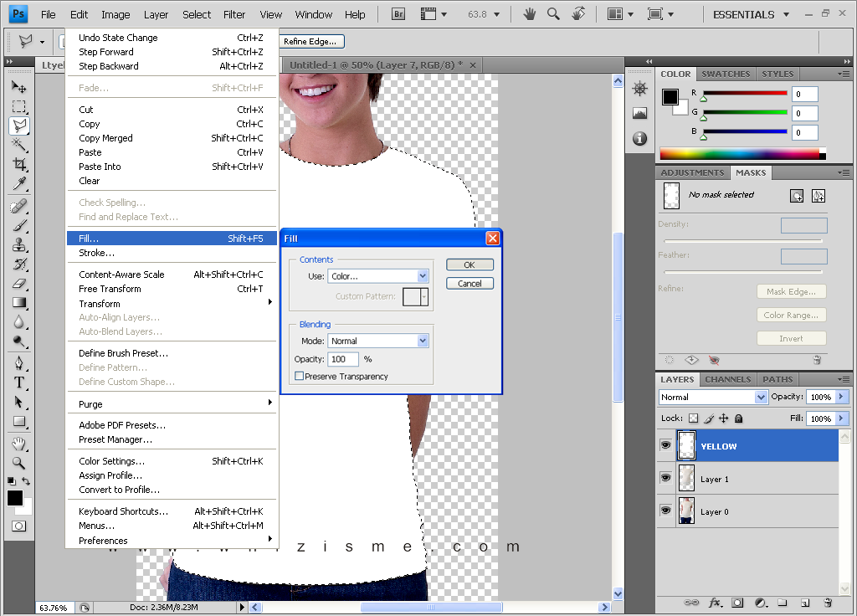This screenshot has height=616, width=857.
Task: Select the Move tool
Action: (x=19, y=87)
